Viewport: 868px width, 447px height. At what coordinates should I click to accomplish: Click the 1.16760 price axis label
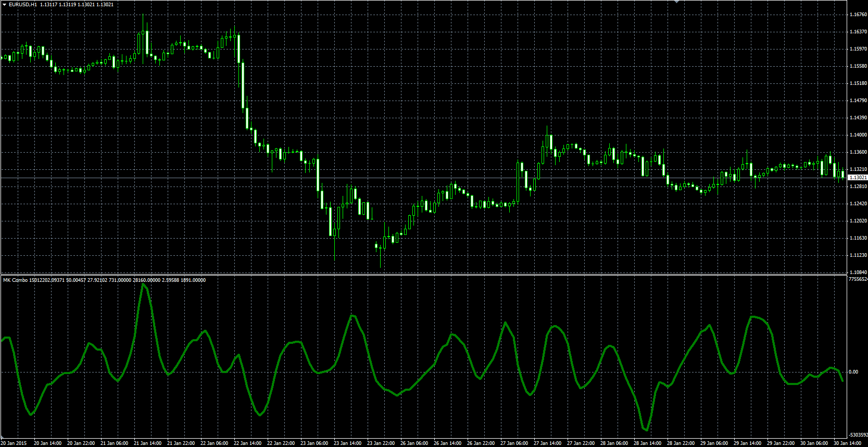pos(858,15)
